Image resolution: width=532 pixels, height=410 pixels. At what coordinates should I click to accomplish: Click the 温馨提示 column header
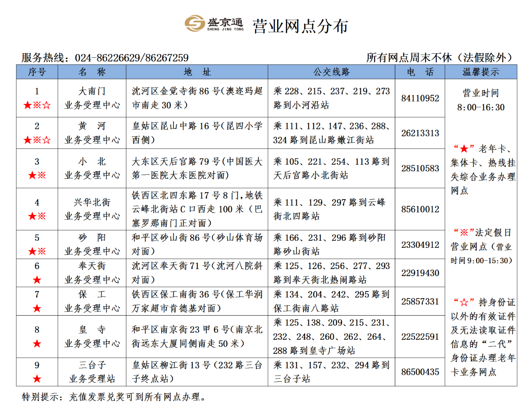pos(481,72)
